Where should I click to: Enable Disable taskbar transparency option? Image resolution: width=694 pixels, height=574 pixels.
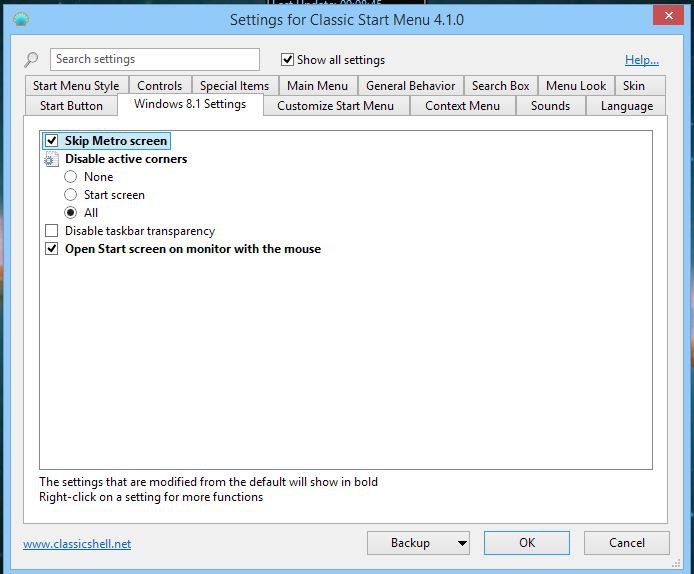[52, 231]
